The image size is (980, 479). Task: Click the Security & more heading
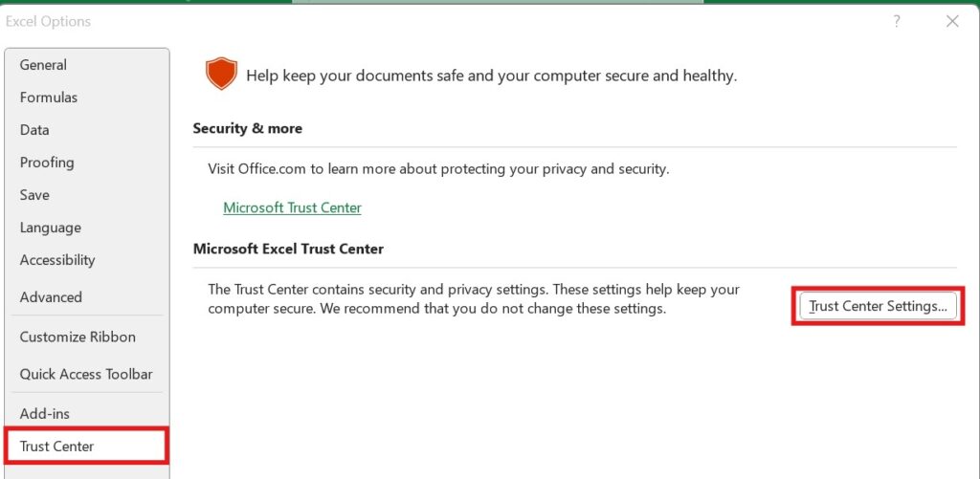(x=247, y=128)
